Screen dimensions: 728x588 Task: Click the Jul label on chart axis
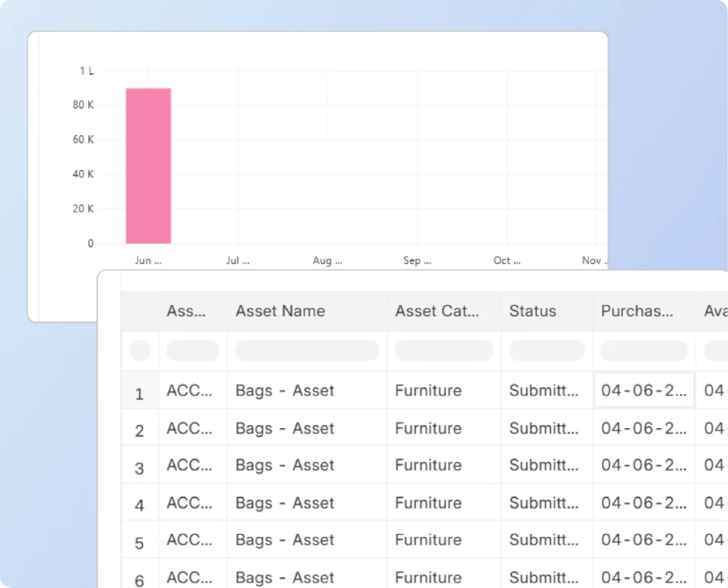point(237,260)
